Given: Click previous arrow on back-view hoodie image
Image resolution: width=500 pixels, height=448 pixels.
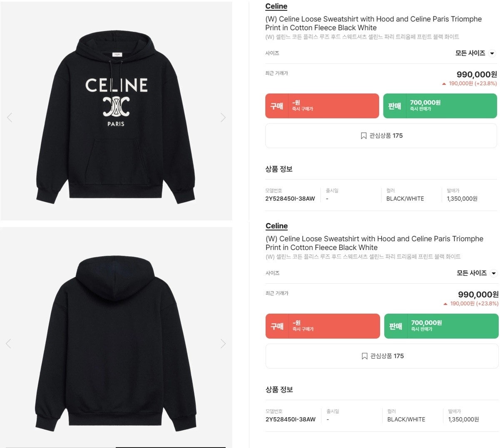Looking at the screenshot, I should click(9, 344).
